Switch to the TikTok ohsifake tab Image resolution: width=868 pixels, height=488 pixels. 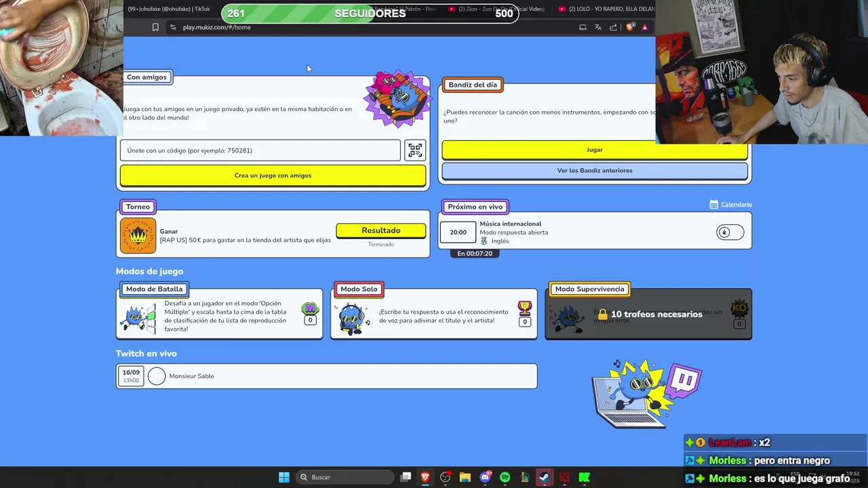169,9
